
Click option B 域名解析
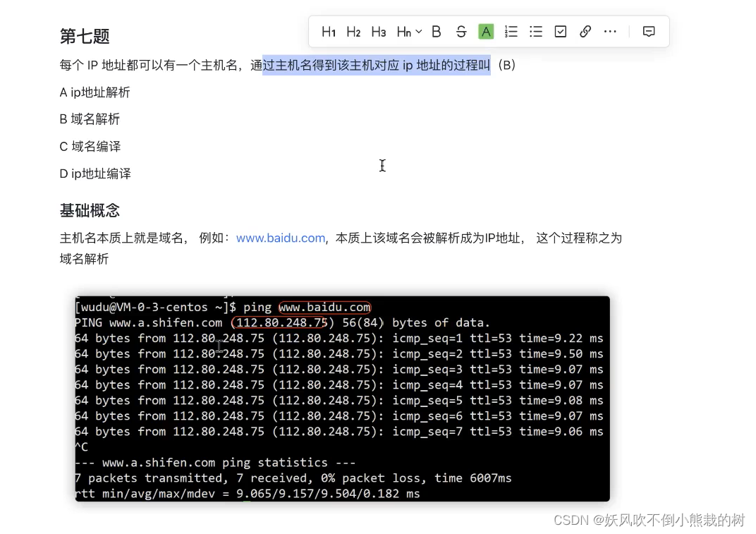(x=90, y=119)
